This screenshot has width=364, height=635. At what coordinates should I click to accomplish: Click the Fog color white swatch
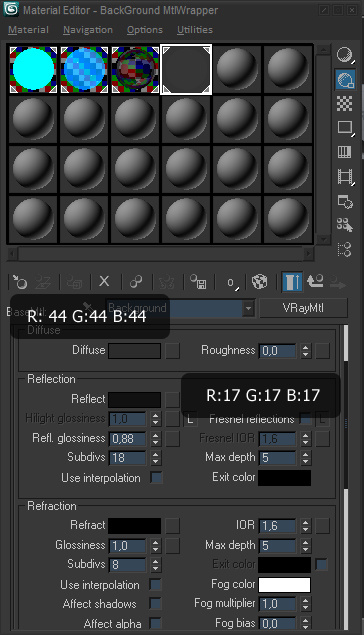click(x=284, y=585)
